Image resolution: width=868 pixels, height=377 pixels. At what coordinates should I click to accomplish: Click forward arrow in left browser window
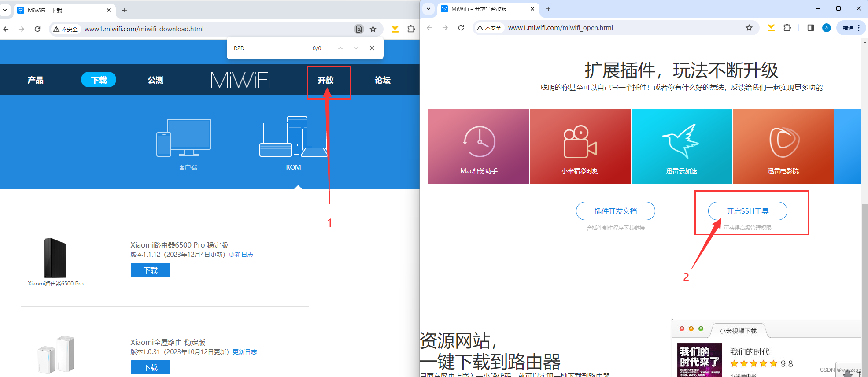click(22, 29)
